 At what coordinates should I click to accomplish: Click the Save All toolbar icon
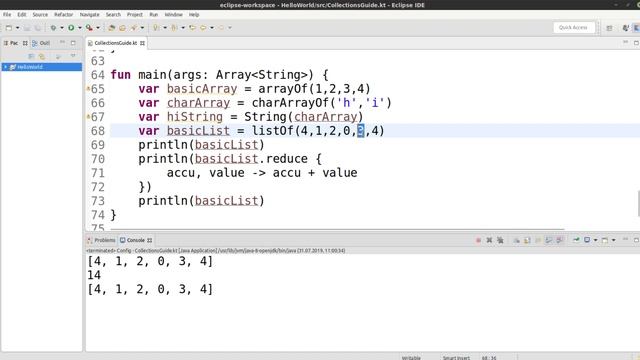coord(38,28)
